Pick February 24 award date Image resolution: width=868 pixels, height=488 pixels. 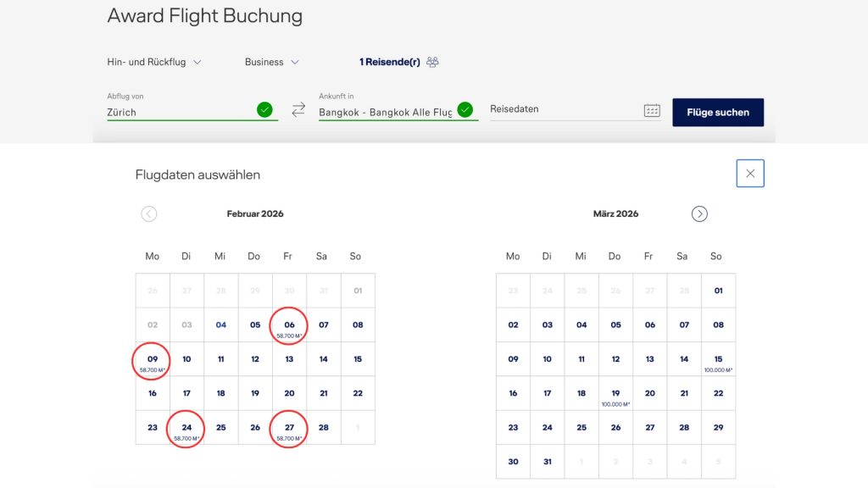tap(186, 430)
